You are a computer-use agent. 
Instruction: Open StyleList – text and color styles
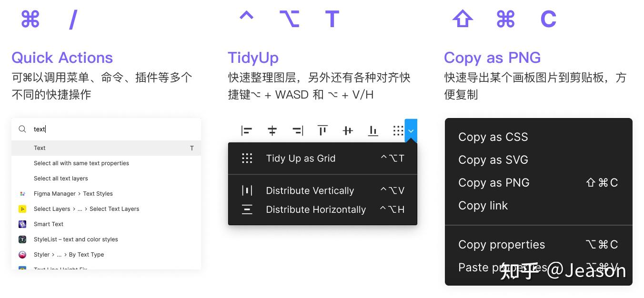[106, 239]
